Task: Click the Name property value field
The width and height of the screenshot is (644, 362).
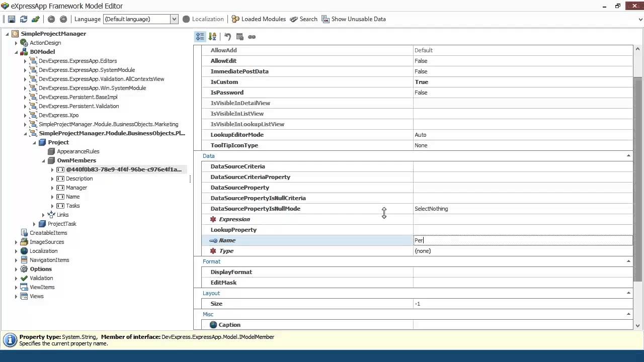Action: click(523, 240)
